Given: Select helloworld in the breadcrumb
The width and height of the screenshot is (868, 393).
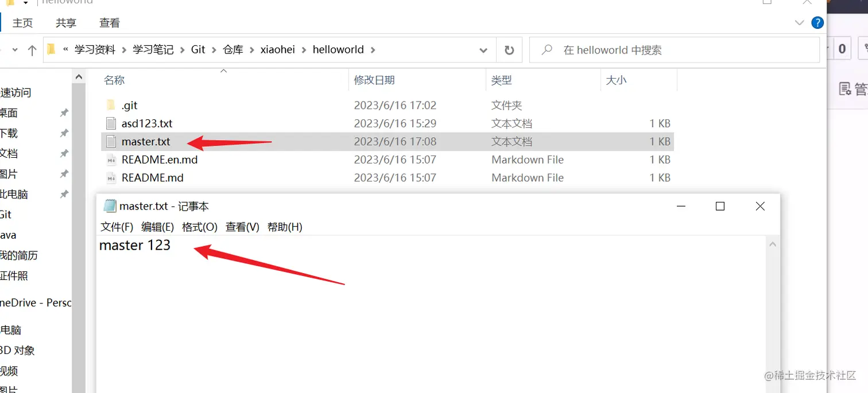Looking at the screenshot, I should pos(338,50).
